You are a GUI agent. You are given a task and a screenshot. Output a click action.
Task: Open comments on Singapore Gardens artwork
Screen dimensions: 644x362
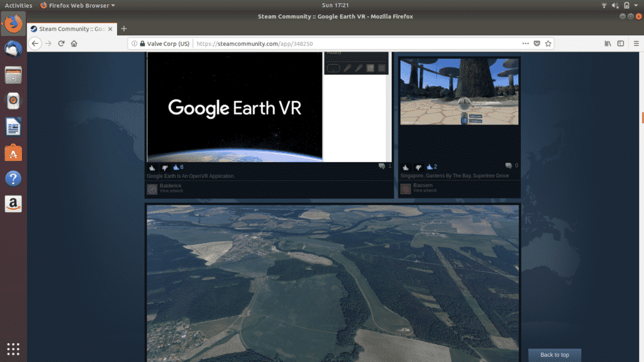[x=508, y=166]
